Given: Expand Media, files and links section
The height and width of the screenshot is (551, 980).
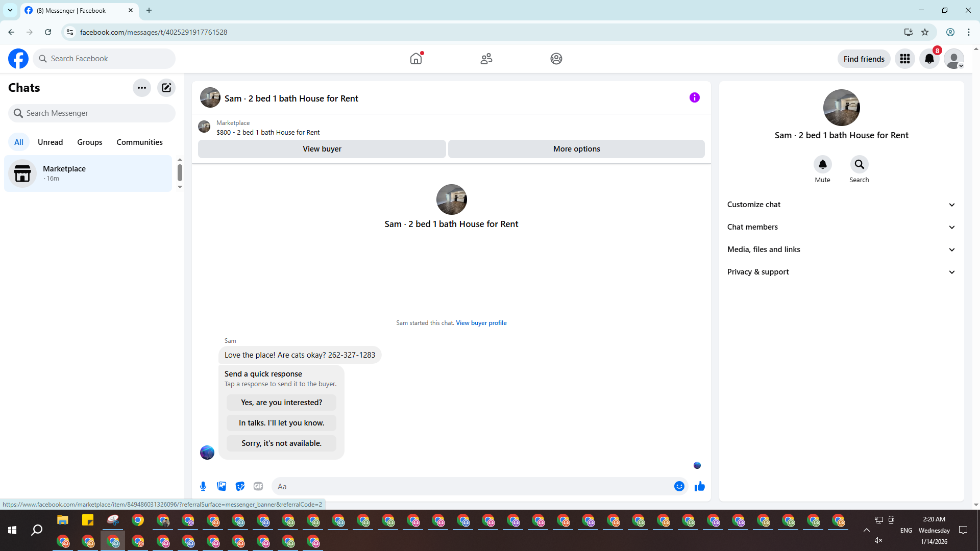Looking at the screenshot, I should click(x=841, y=249).
